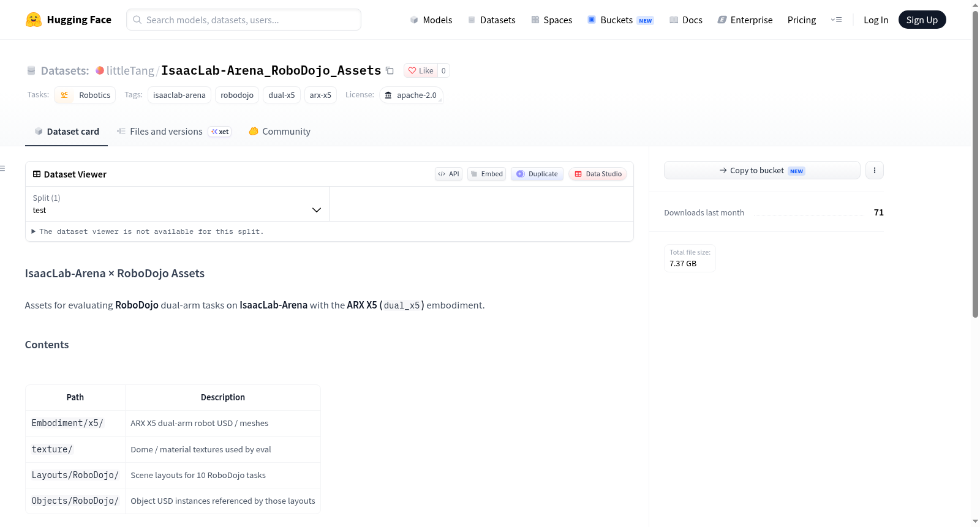Click the Datasets: breadcrumb link
This screenshot has height=527, width=980.
[65, 70]
